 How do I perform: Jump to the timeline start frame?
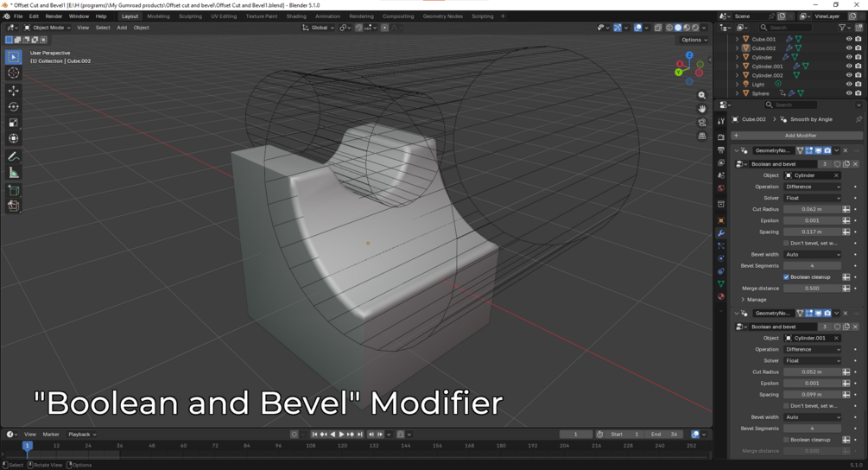click(x=314, y=435)
